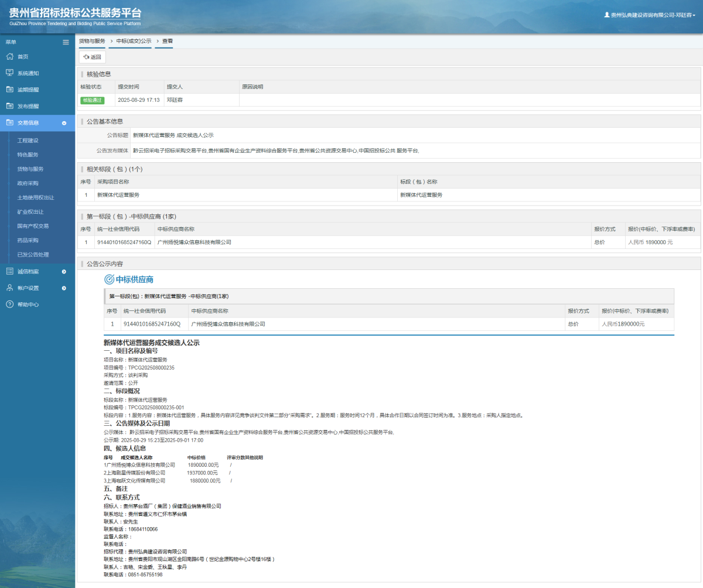Image resolution: width=703 pixels, height=588 pixels.
Task: Click the 首页 home icon
Action: tap(9, 56)
